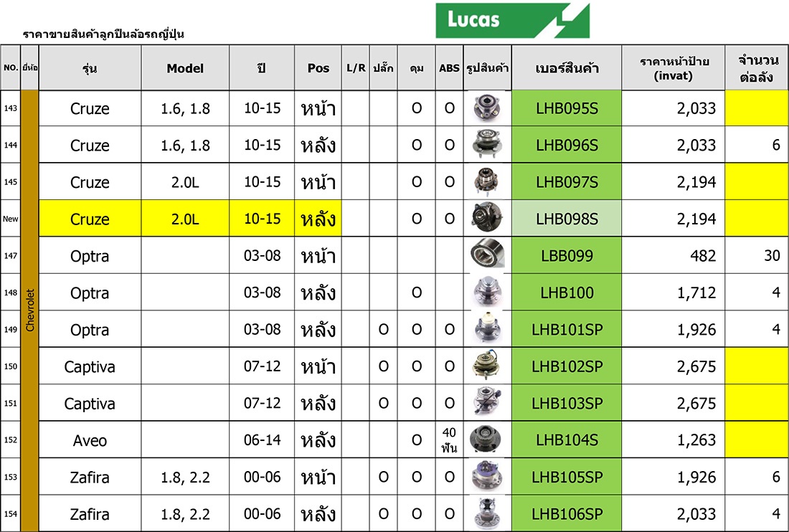789x532 pixels.
Task: Click the LHB102SP Captiva hub product image
Action: coord(487,366)
